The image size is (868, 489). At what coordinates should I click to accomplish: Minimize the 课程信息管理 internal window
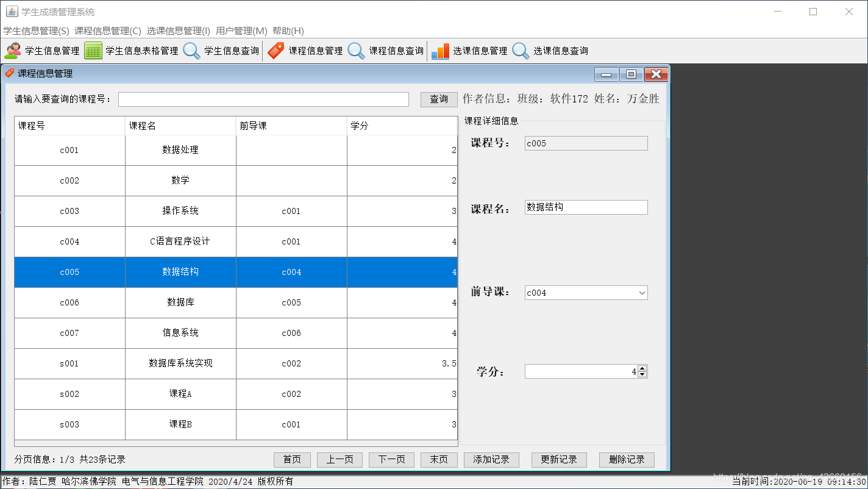click(607, 74)
